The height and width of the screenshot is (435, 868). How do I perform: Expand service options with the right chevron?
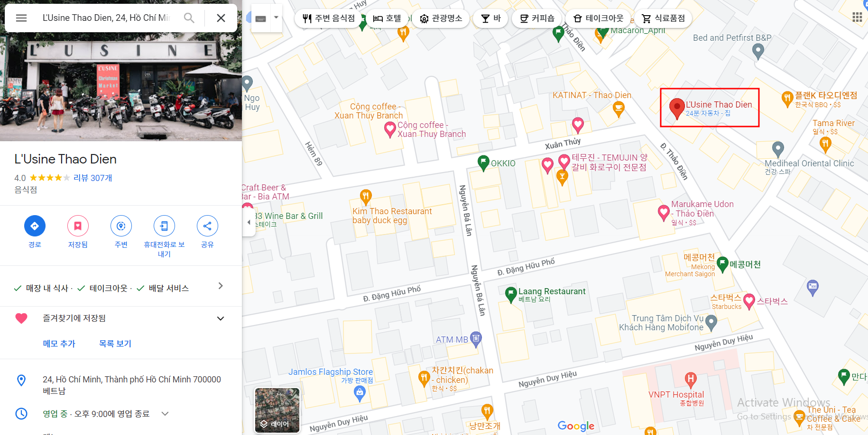point(221,286)
